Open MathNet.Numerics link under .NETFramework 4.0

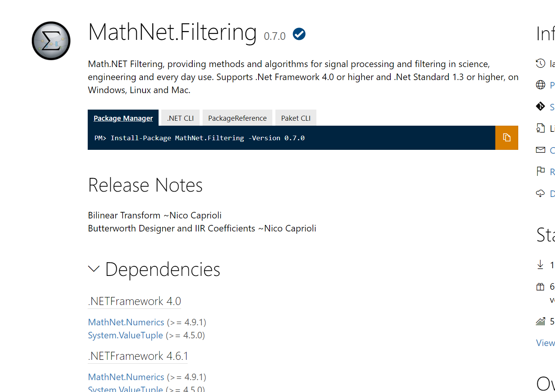[126, 322]
